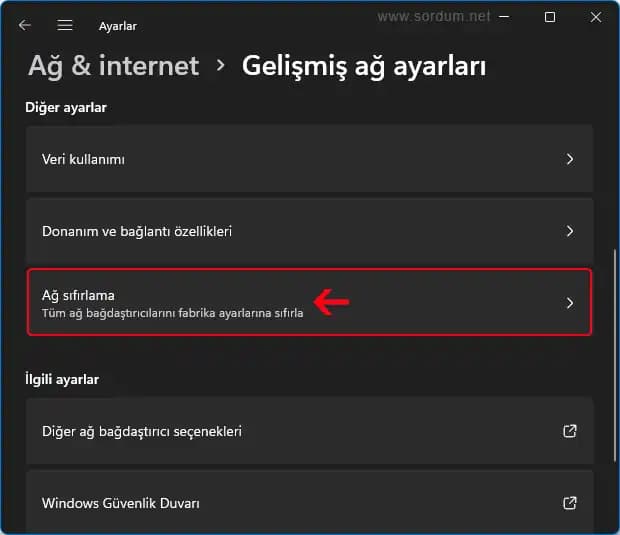This screenshot has width=620, height=535.
Task: Open external link icon for Diğer ağ bağdaştırıcı seçenekleri
Action: (569, 431)
